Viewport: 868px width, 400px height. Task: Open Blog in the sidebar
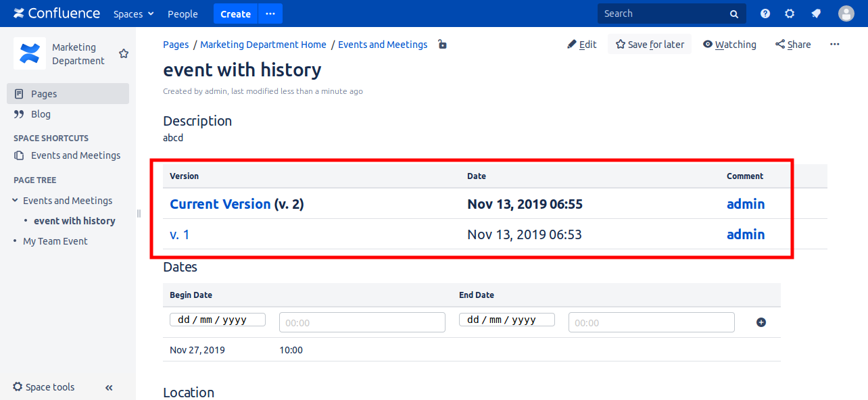[41, 114]
